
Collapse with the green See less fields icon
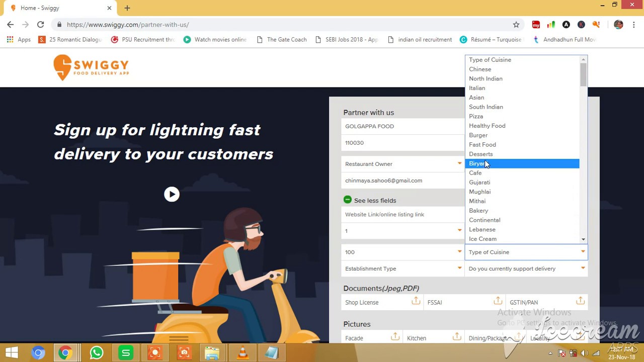point(347,200)
